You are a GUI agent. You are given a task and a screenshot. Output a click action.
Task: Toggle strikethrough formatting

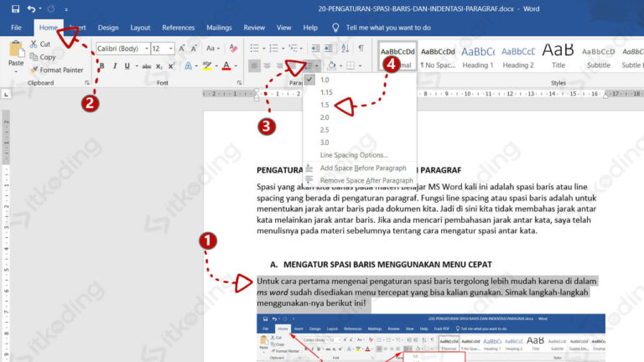[146, 65]
